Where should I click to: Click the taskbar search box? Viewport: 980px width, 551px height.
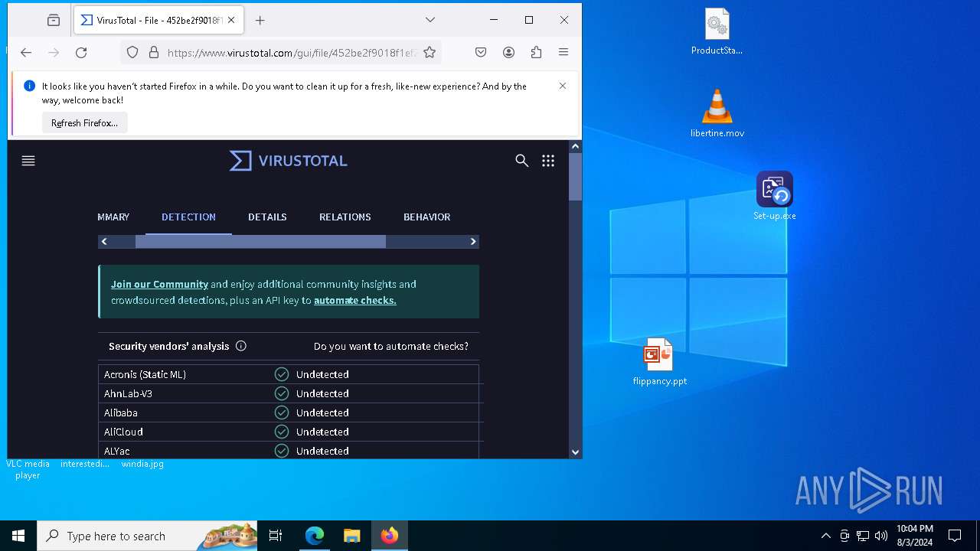coord(147,536)
